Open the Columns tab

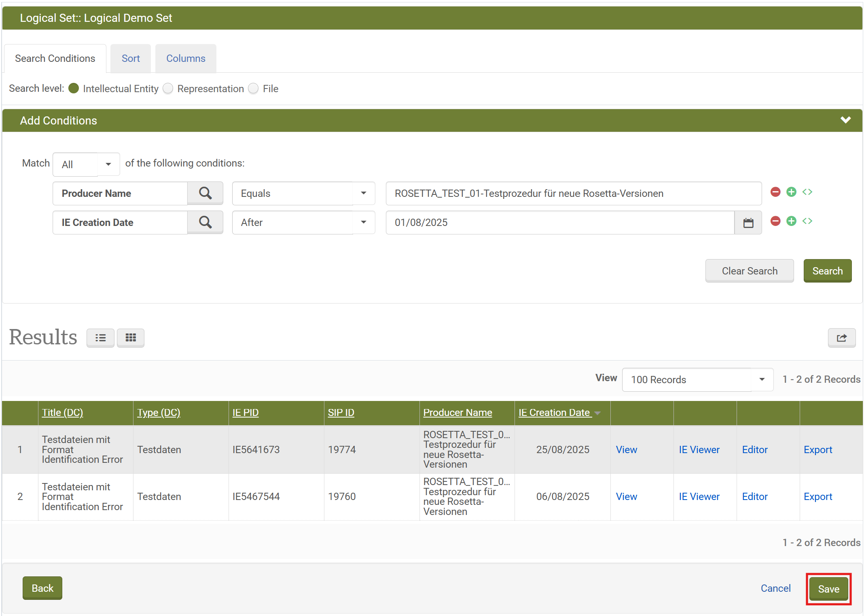pos(186,59)
